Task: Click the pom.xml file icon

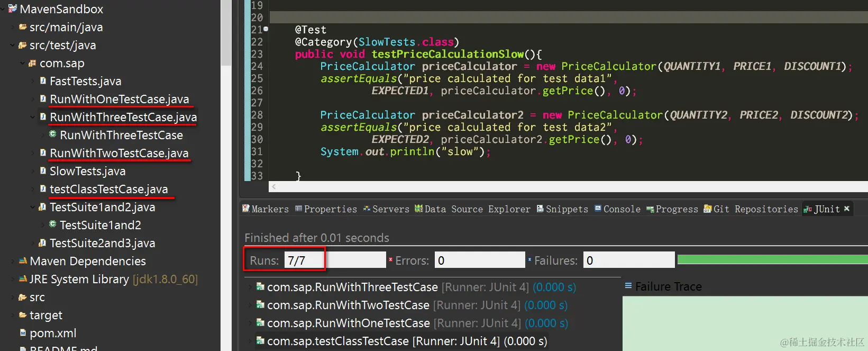Action: tap(23, 332)
